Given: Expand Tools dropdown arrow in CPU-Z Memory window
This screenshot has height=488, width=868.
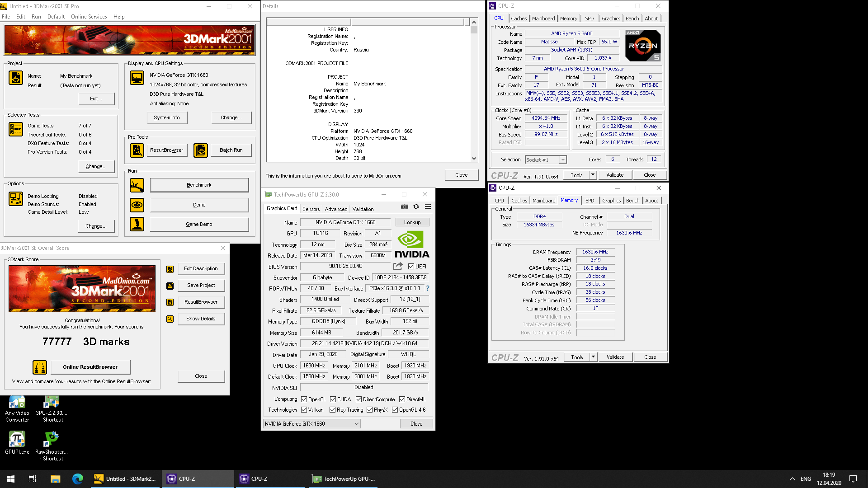Looking at the screenshot, I should point(593,357).
